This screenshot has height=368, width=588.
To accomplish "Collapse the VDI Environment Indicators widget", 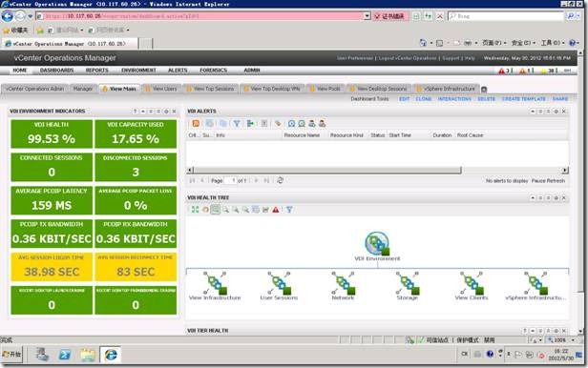I will (x=143, y=112).
